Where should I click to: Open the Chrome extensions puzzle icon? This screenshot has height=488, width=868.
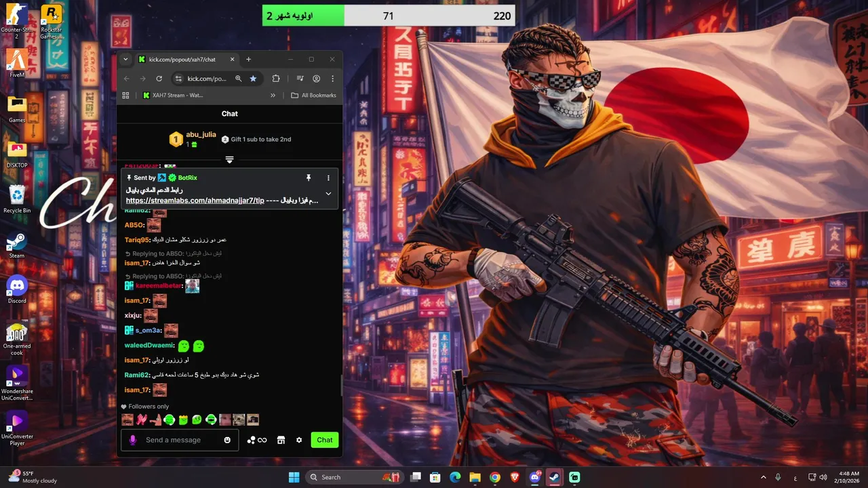(276, 79)
